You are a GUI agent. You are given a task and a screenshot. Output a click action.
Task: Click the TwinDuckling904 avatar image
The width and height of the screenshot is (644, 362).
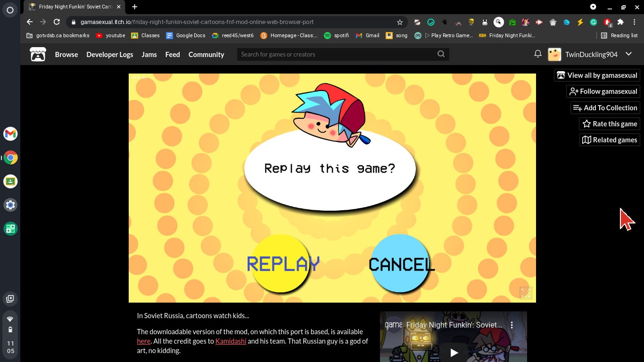[554, 54]
